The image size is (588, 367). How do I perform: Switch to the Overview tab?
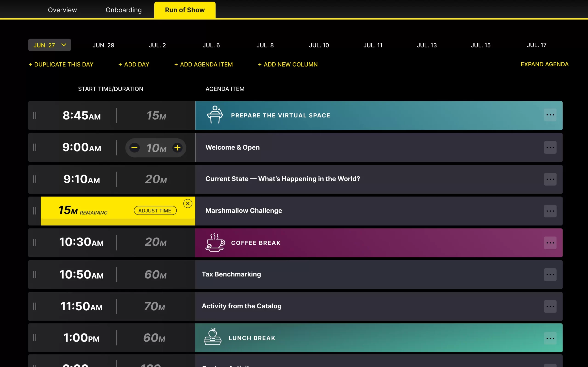coord(62,10)
